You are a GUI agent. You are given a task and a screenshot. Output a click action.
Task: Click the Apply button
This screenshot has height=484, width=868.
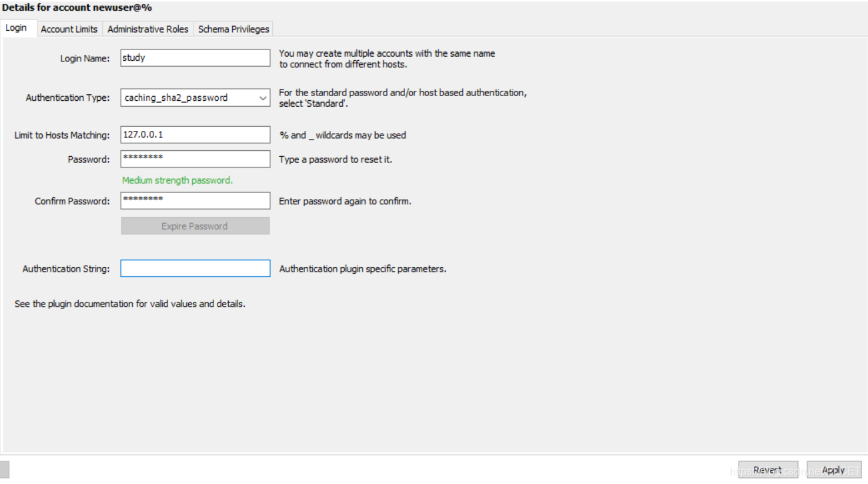click(x=834, y=470)
